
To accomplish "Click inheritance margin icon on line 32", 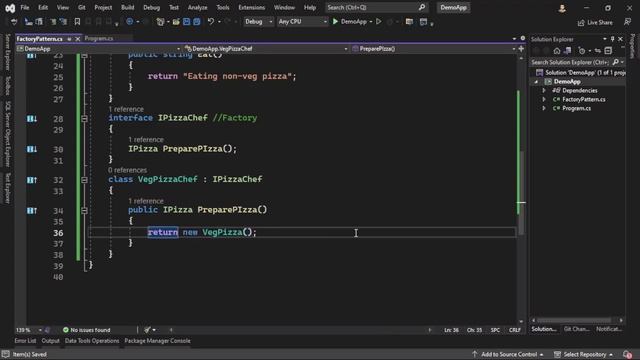I will coord(32,180).
